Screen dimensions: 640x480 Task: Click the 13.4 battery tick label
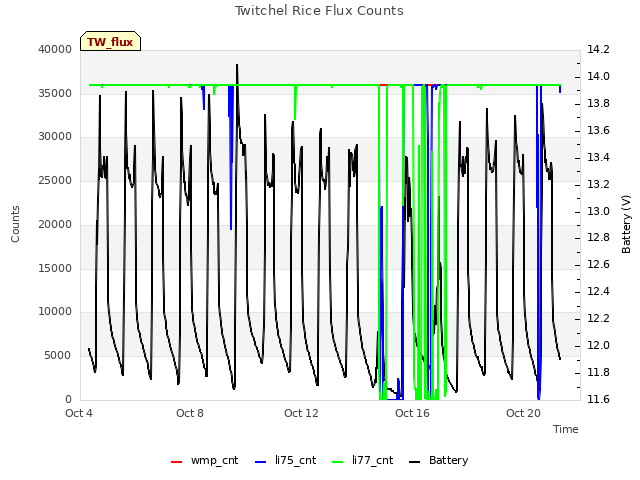click(x=598, y=157)
